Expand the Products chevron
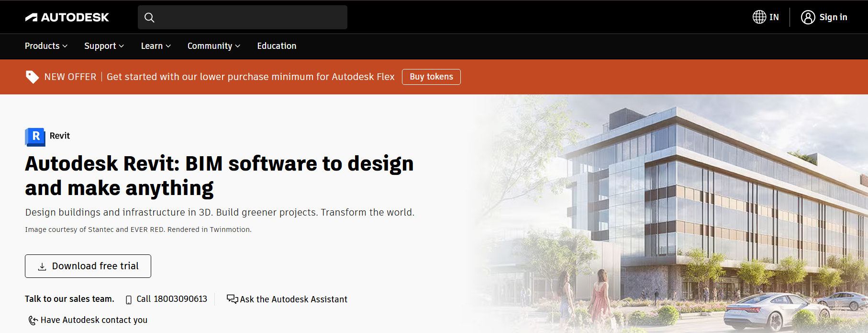 point(65,46)
